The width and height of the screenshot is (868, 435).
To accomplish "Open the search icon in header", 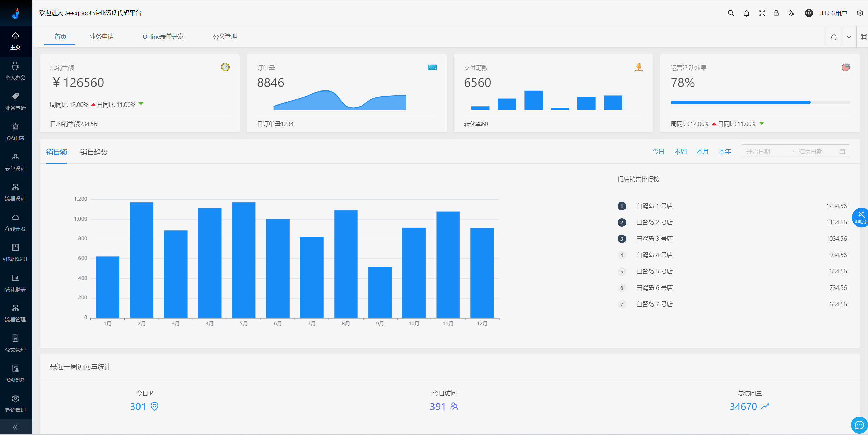I will tap(731, 13).
